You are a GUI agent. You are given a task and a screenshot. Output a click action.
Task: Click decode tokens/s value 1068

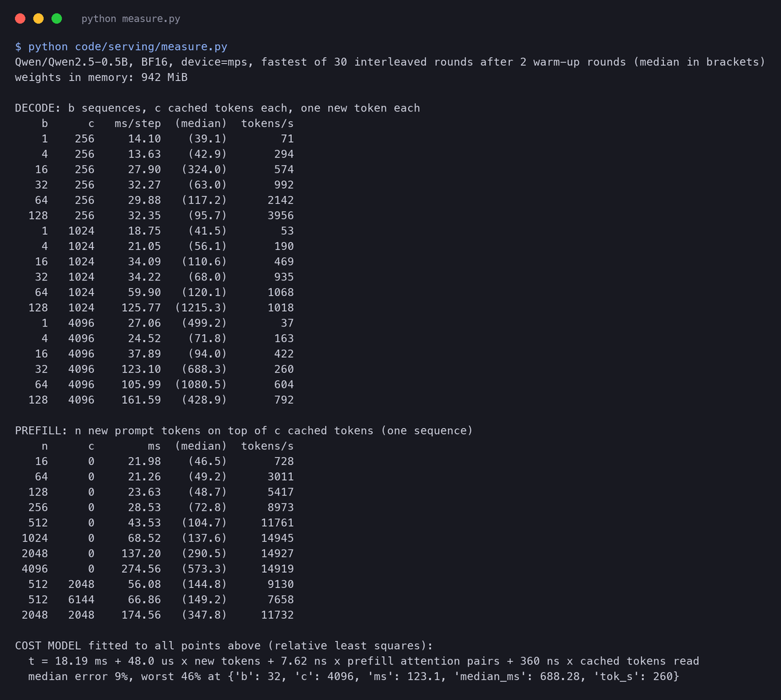click(x=280, y=292)
